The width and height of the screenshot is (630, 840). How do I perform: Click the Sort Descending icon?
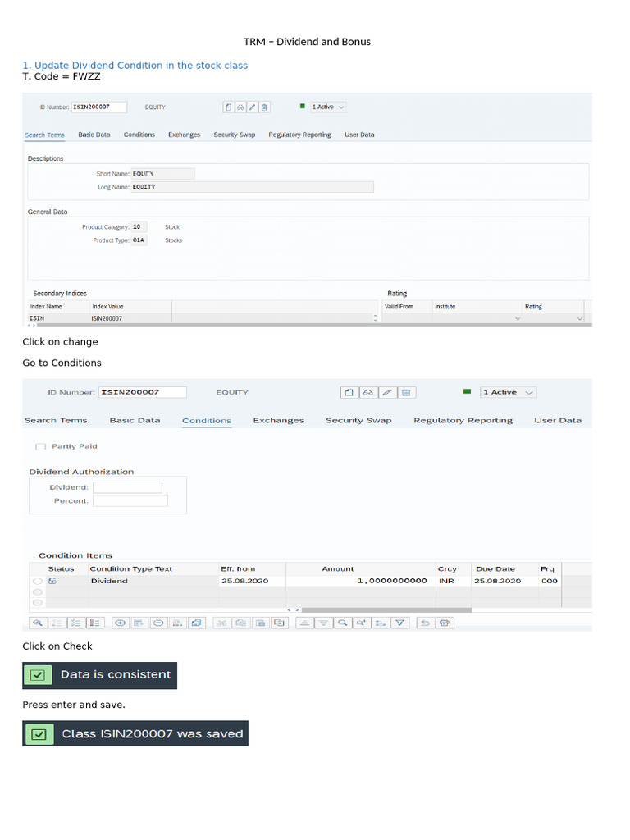point(323,623)
